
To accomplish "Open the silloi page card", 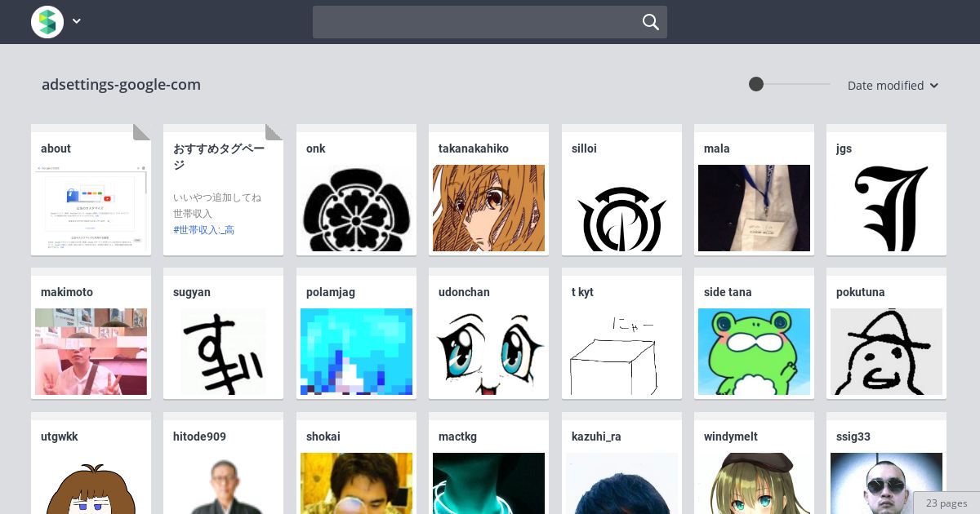I will [x=621, y=189].
